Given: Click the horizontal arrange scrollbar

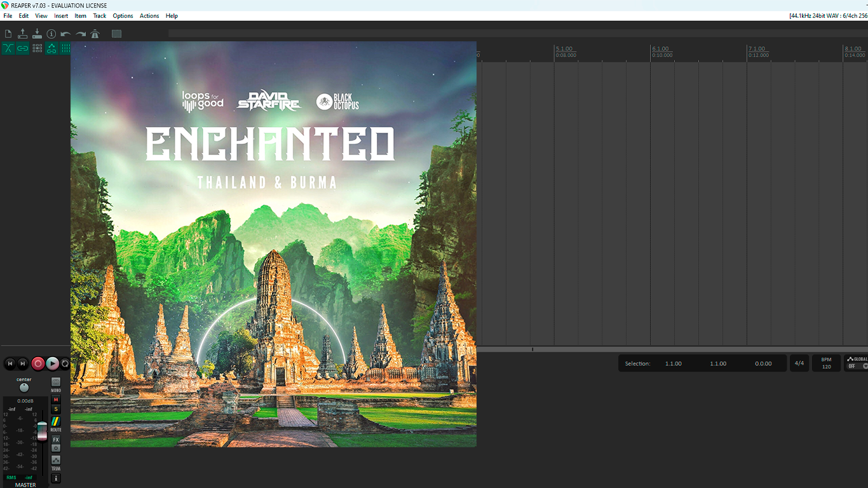Looking at the screenshot, I should (x=672, y=349).
